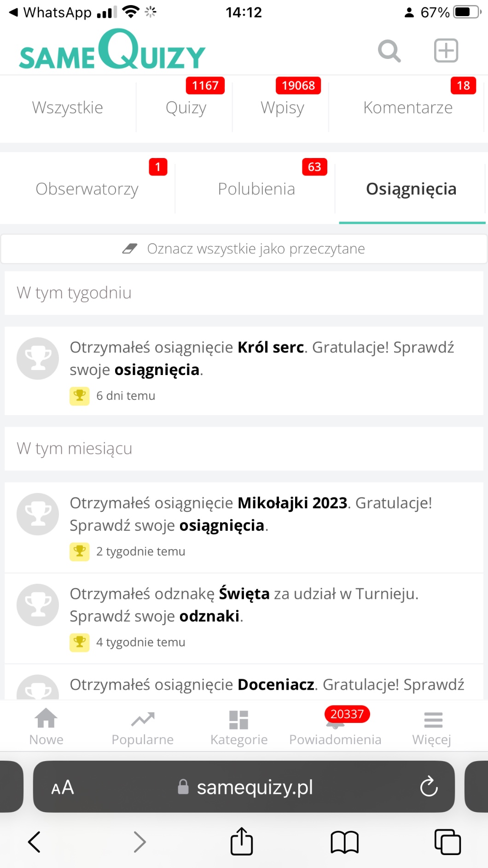This screenshot has height=868, width=488.
Task: Open the Polubienia tab
Action: click(x=256, y=189)
